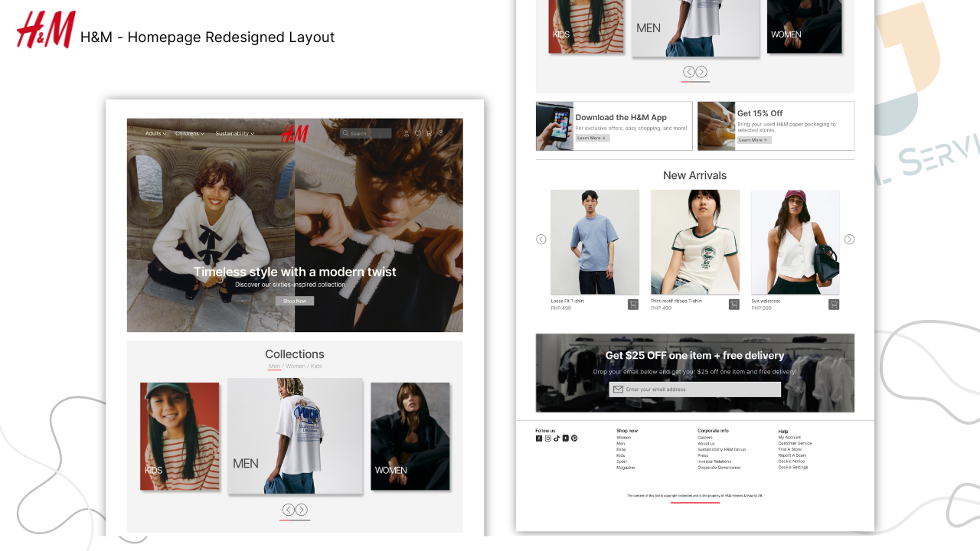Click previous arrow above the Download App banner
The image size is (980, 551).
[x=689, y=72]
